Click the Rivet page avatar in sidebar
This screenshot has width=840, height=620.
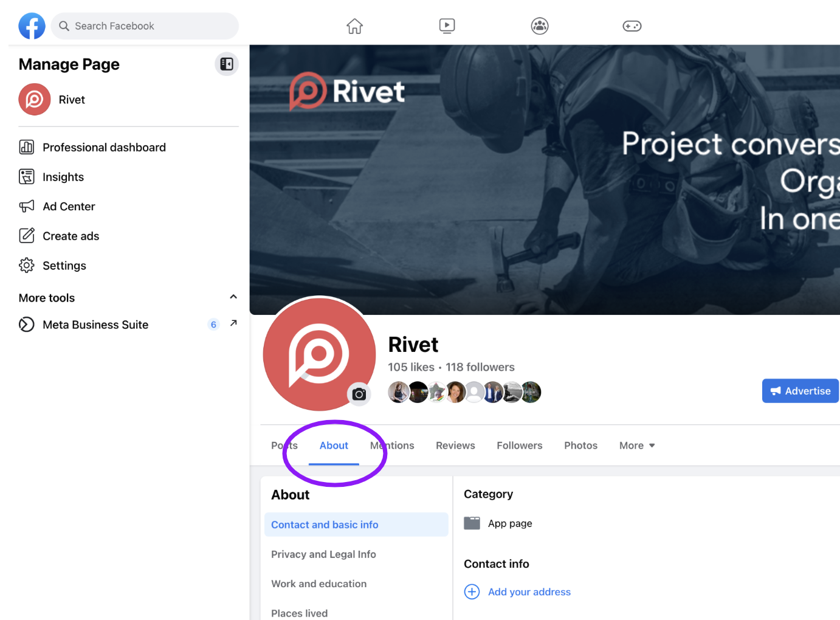pyautogui.click(x=35, y=99)
